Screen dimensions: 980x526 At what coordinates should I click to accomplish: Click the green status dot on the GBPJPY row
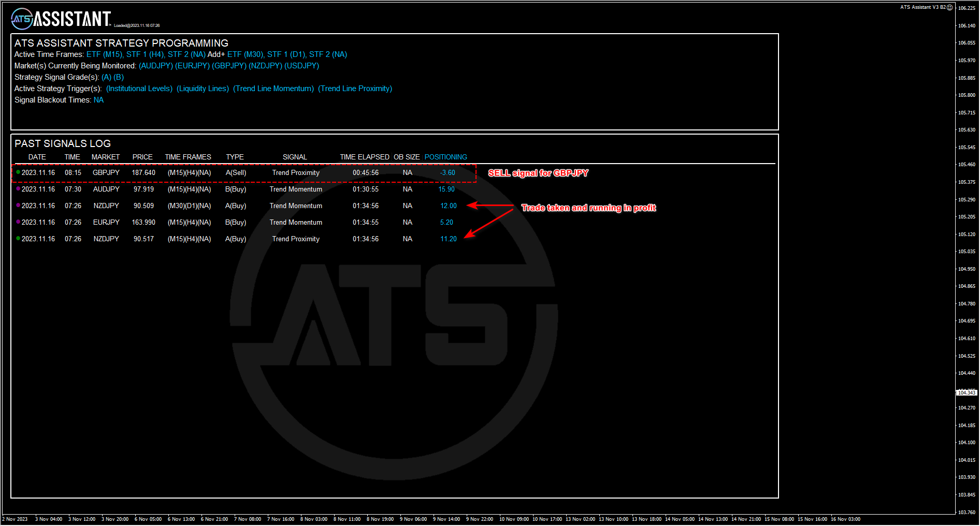coord(18,172)
